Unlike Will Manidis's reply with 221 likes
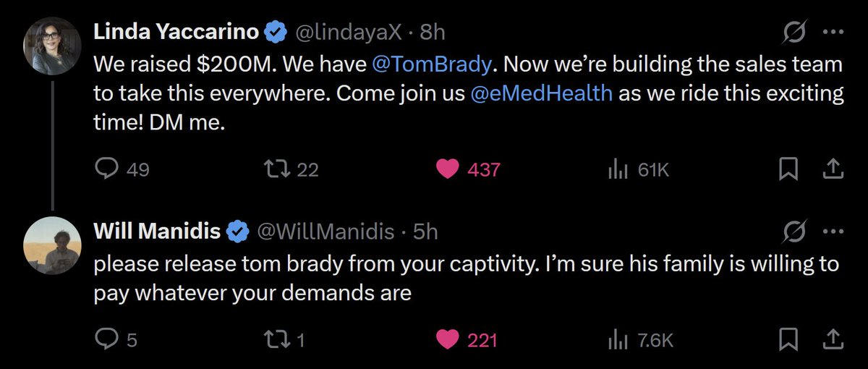868x369 pixels. pyautogui.click(x=448, y=339)
